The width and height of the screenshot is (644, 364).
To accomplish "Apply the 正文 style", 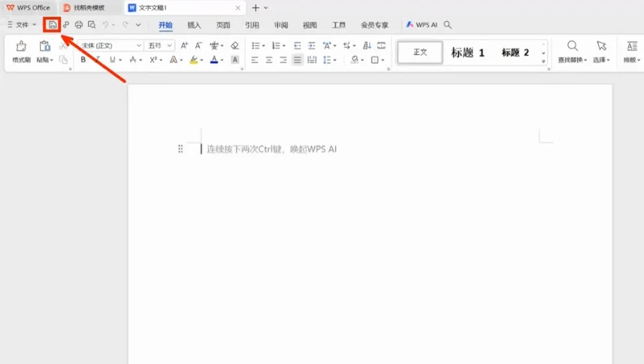I will tap(420, 52).
